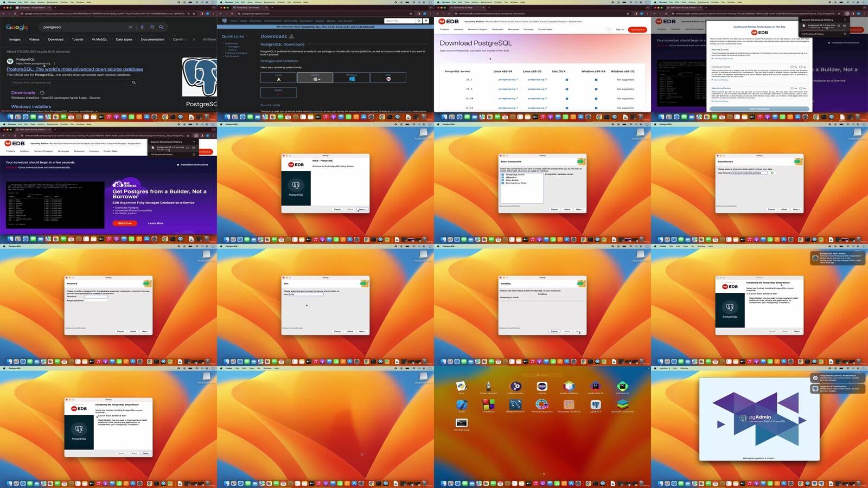The height and width of the screenshot is (488, 868).
Task: Open the All filters dropdown in Google results
Action: click(209, 39)
